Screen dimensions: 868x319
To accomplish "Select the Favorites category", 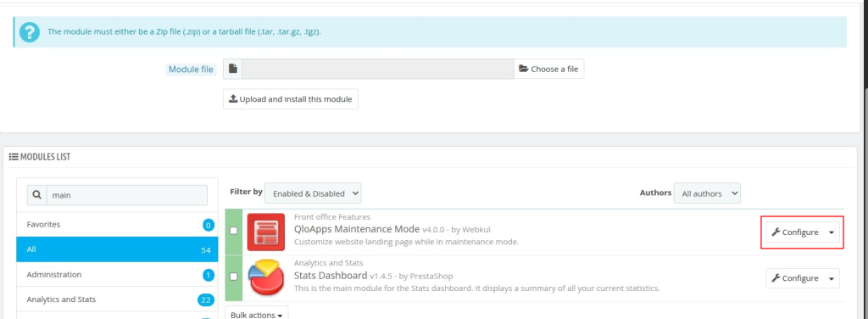I will (117, 224).
